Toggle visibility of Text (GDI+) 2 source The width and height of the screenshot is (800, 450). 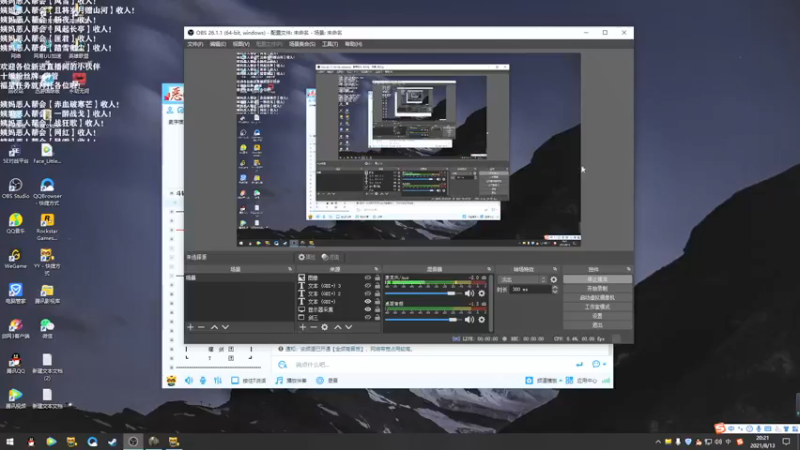point(367,294)
